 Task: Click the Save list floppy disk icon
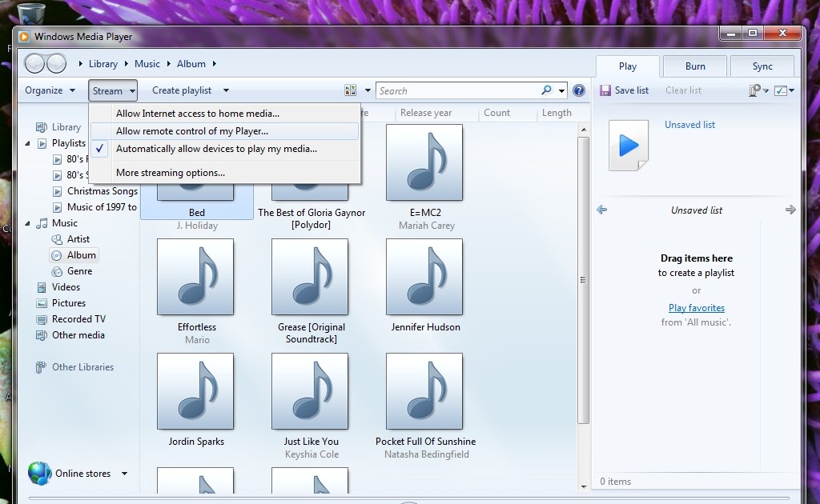tap(605, 90)
